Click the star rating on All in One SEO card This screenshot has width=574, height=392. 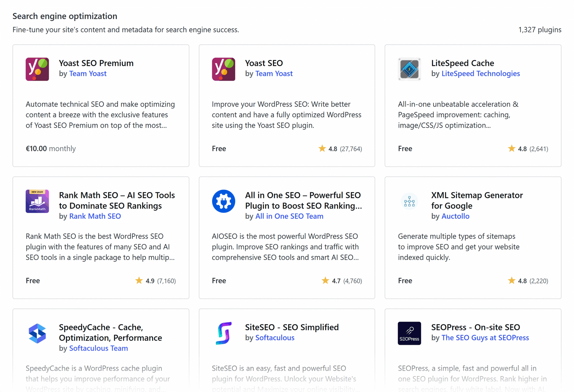(342, 281)
